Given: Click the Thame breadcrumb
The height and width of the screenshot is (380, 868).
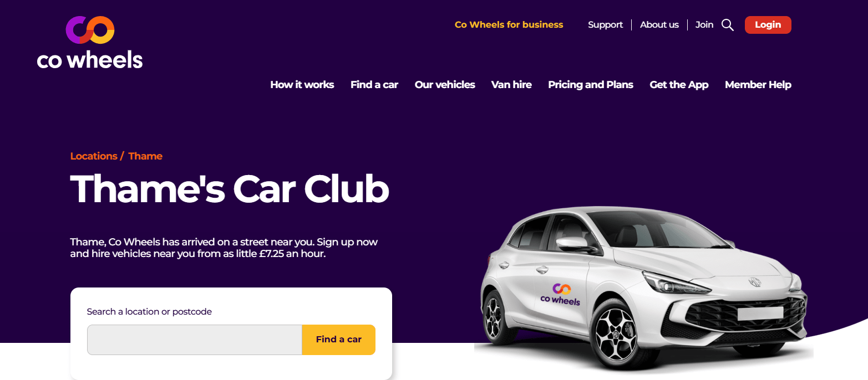Looking at the screenshot, I should [145, 156].
